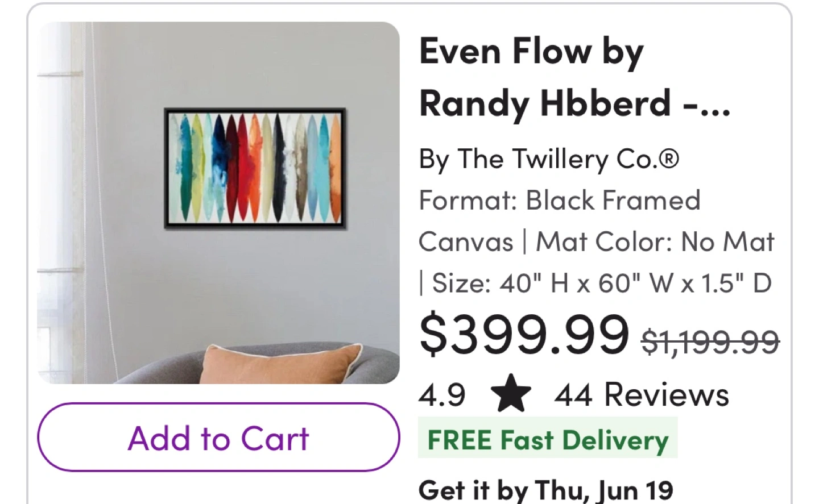Click the black star rating icon
The width and height of the screenshot is (819, 504).
510,394
